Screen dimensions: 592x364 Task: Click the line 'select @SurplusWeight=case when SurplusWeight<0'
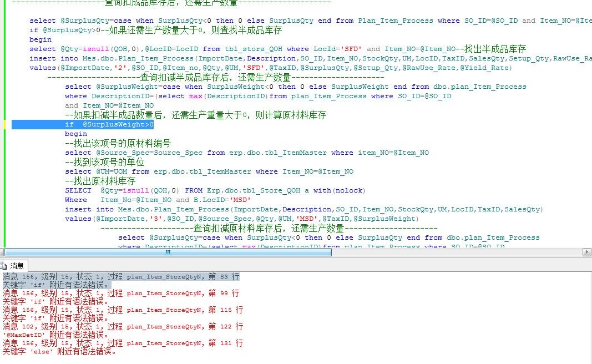[295, 87]
